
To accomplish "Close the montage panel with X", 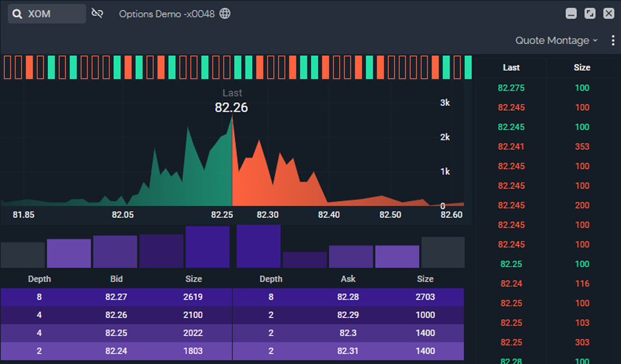I will [608, 13].
